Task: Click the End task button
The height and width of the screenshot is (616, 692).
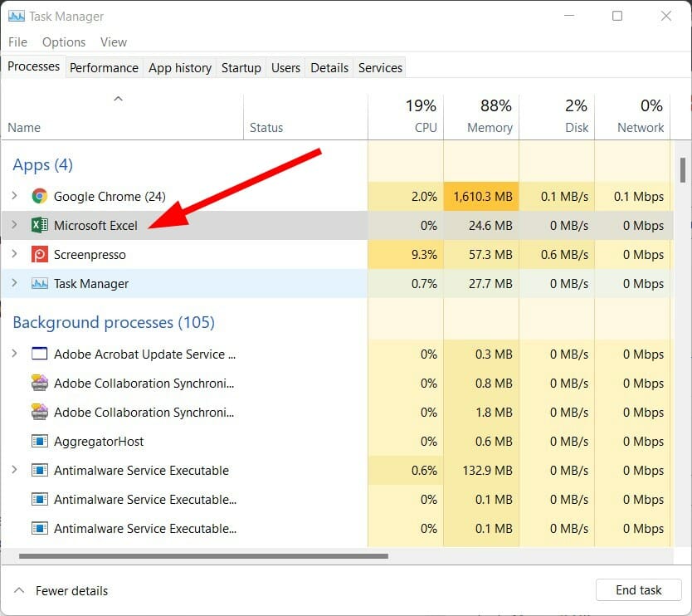Action: pyautogui.click(x=639, y=590)
